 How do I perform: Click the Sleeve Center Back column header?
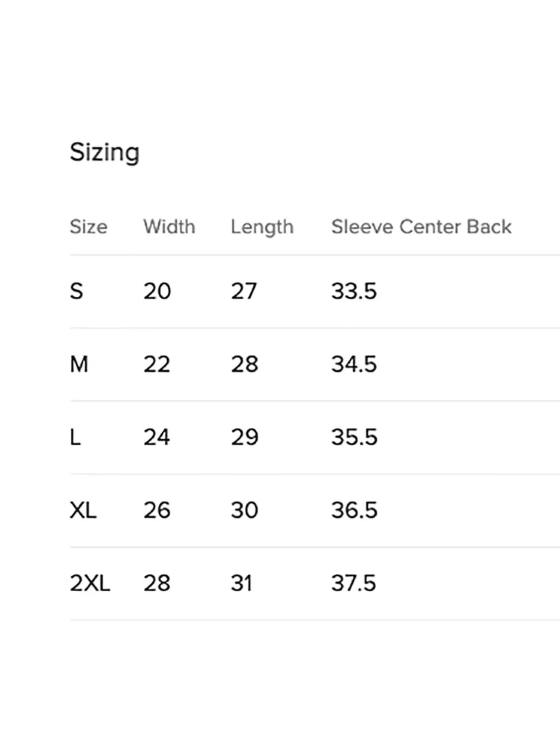421,227
